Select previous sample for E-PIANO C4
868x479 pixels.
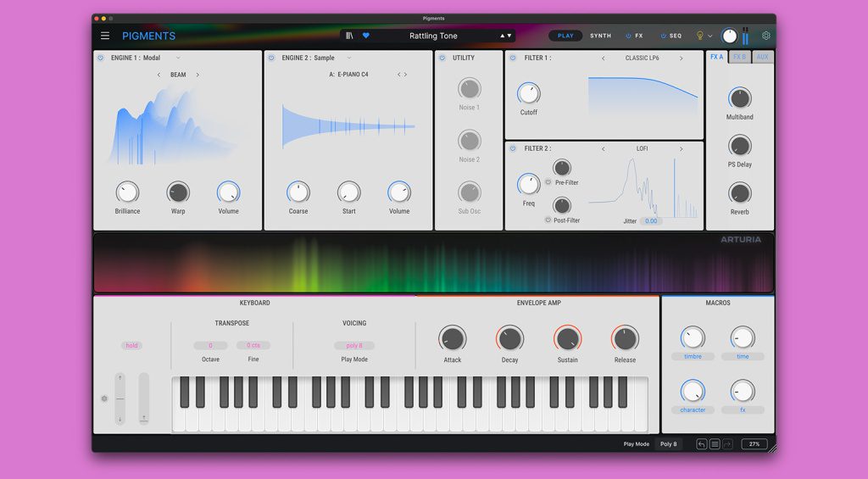398,75
